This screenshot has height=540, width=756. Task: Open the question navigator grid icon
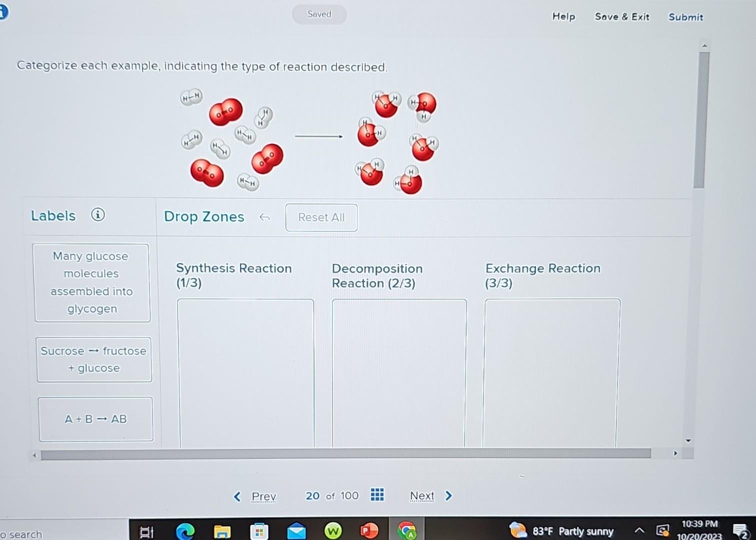pos(377,495)
